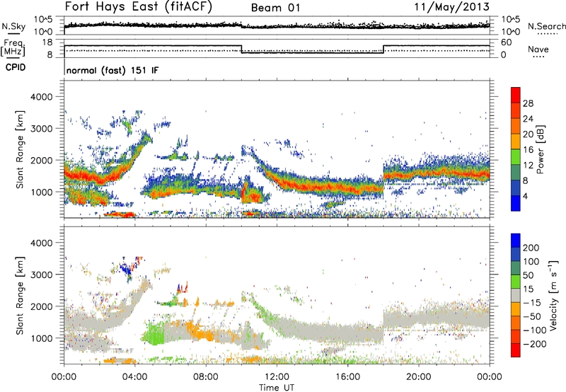The height and width of the screenshot is (392, 566).
Task: Click the Velocity colorbar top blue segment
Action: [516, 241]
